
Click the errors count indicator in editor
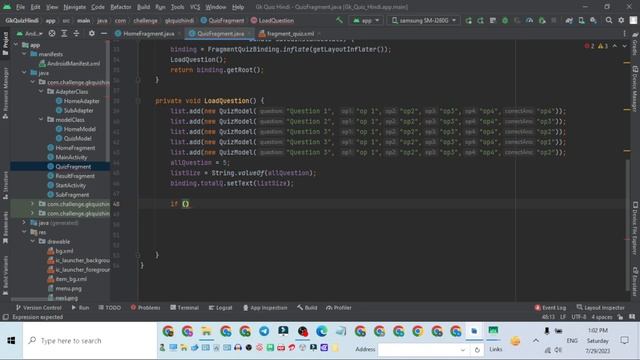(x=589, y=46)
